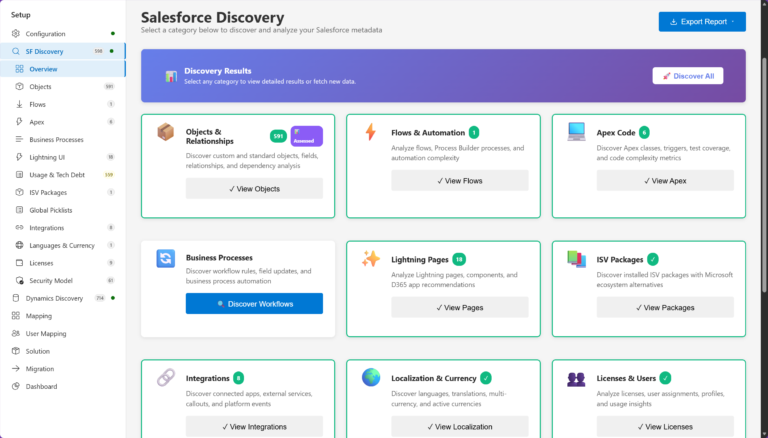Click the Discover All button
Image resolution: width=768 pixels, height=438 pixels.
(688, 76)
